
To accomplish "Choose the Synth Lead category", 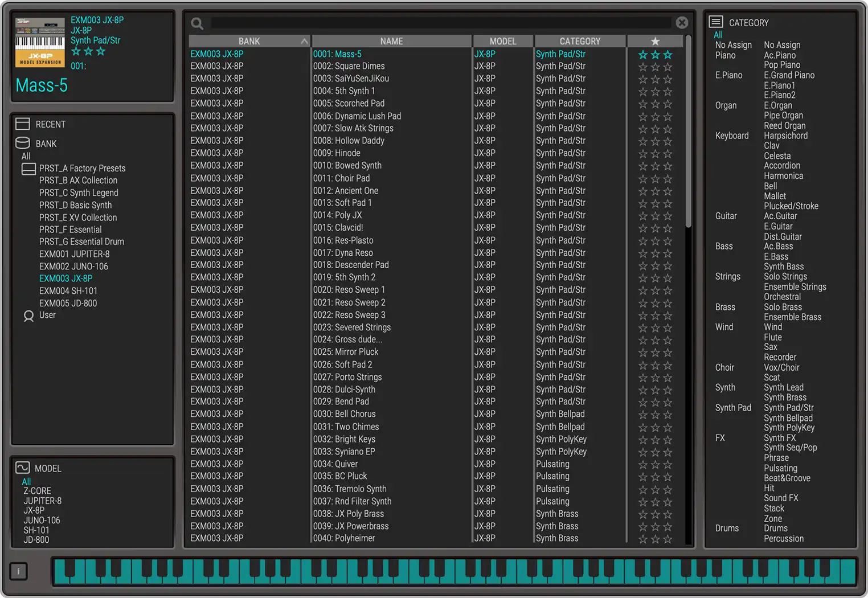I will 784,387.
